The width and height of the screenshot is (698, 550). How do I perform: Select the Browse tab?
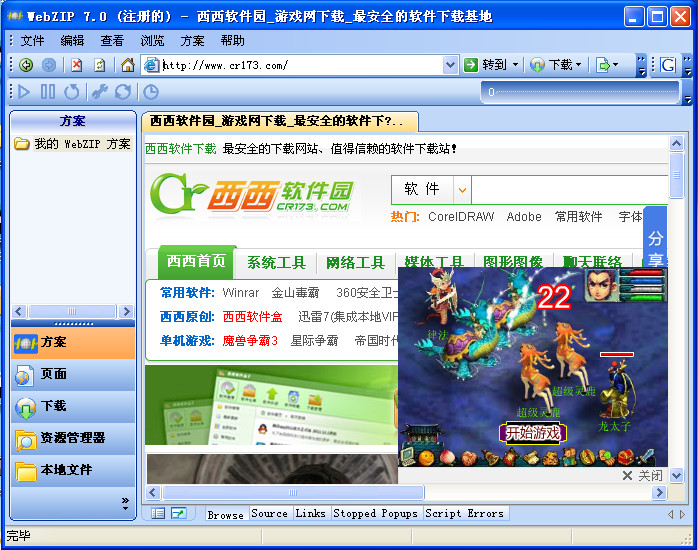point(226,514)
